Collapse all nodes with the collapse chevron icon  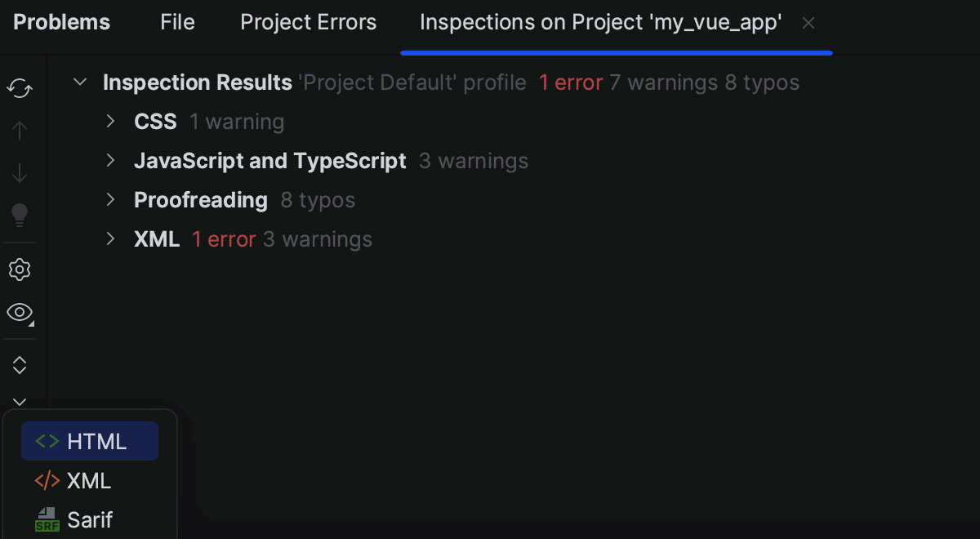tap(19, 400)
